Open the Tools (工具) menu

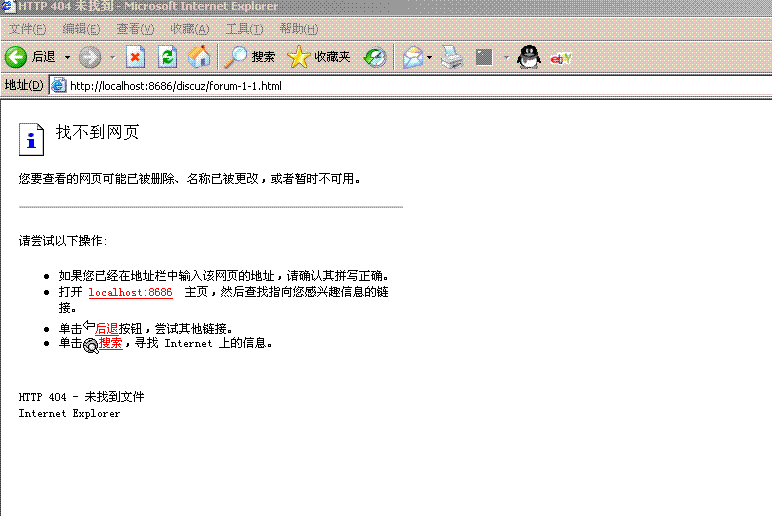tap(244, 29)
